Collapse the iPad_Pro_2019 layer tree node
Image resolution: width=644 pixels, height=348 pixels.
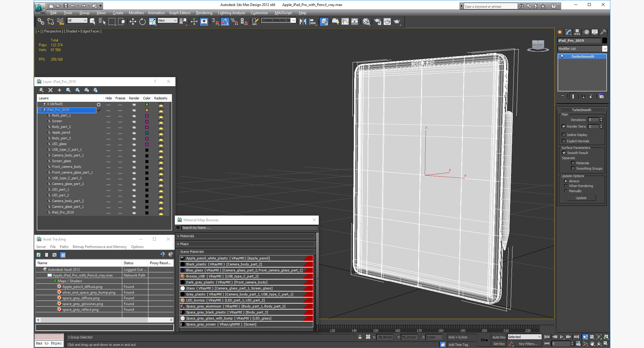tap(40, 110)
